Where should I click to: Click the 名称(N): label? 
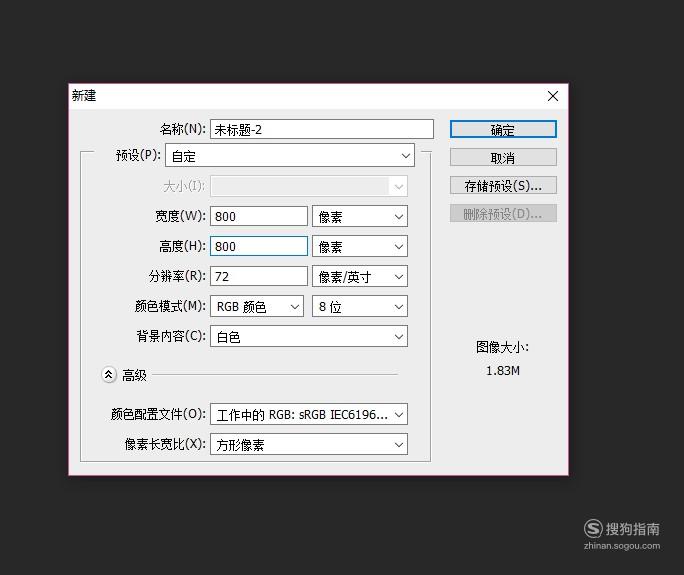pyautogui.click(x=182, y=129)
